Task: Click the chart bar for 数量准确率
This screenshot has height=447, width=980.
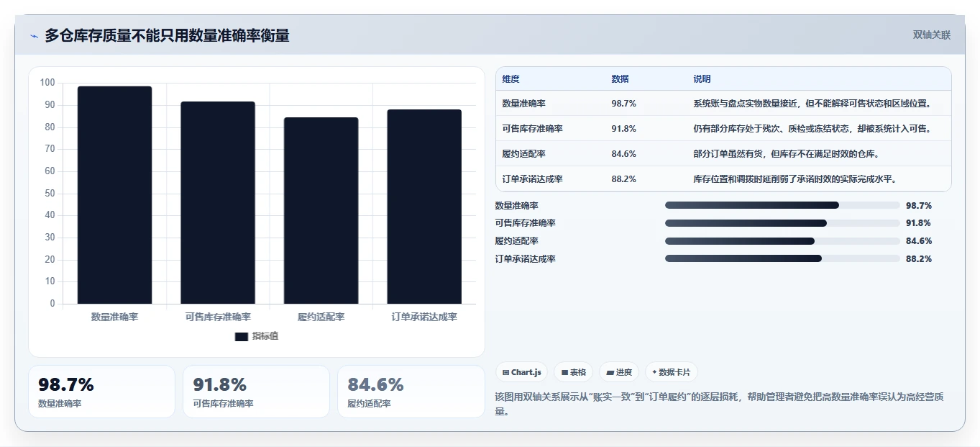Action: coord(115,195)
